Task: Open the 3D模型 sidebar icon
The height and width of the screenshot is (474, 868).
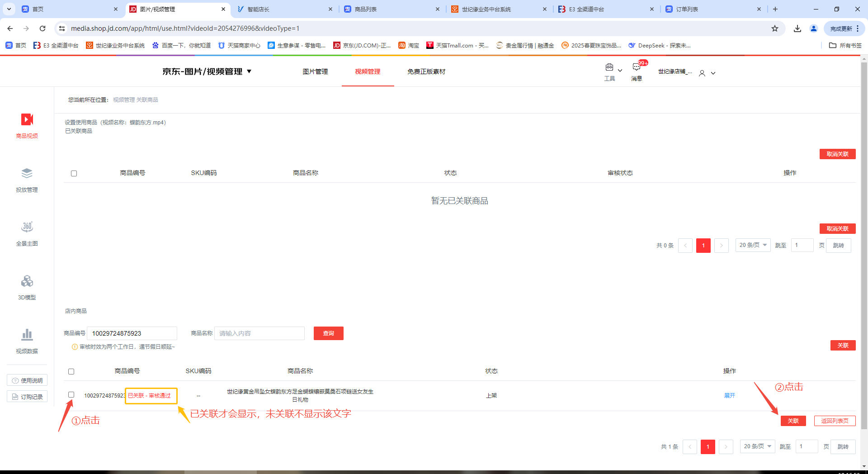Action: (27, 281)
